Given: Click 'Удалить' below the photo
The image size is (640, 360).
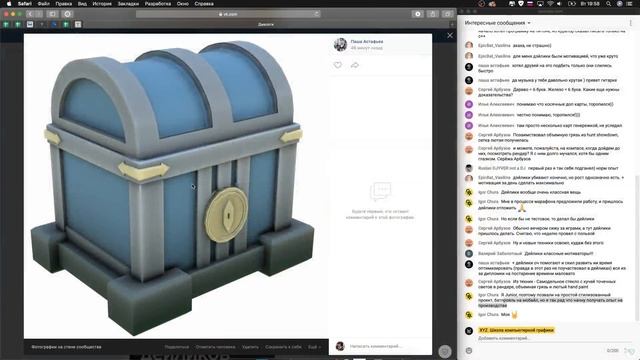Looking at the screenshot, I should pos(250,347).
